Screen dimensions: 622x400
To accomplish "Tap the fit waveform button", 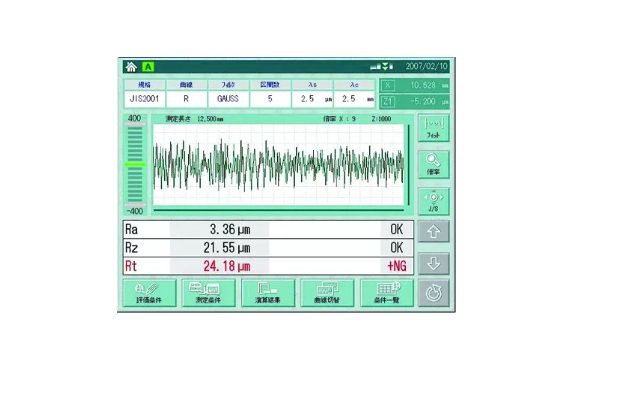I will click(x=434, y=128).
